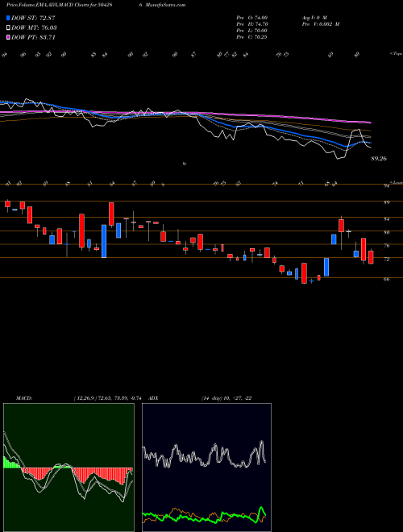Open the MACD histogram panel

pyautogui.click(x=69, y=468)
